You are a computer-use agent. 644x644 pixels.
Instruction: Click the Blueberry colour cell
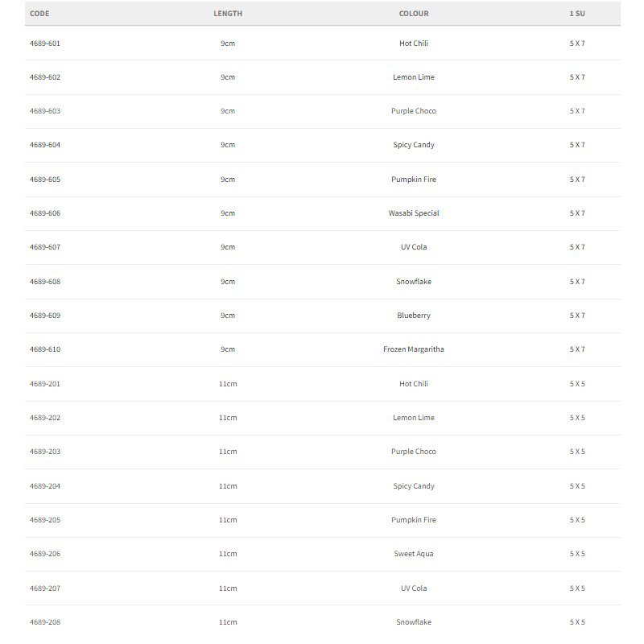tap(414, 316)
